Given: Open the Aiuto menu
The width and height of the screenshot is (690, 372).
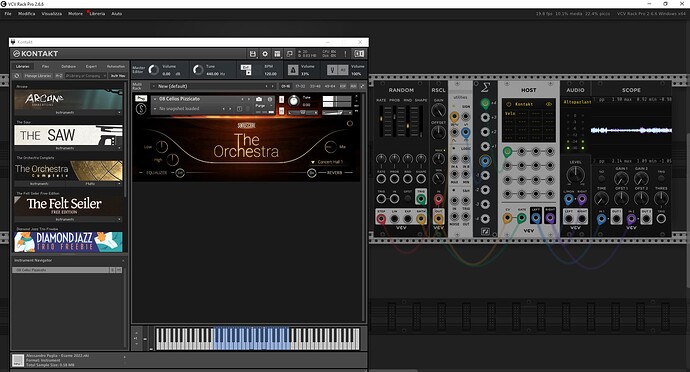Looking at the screenshot, I should 116,14.
